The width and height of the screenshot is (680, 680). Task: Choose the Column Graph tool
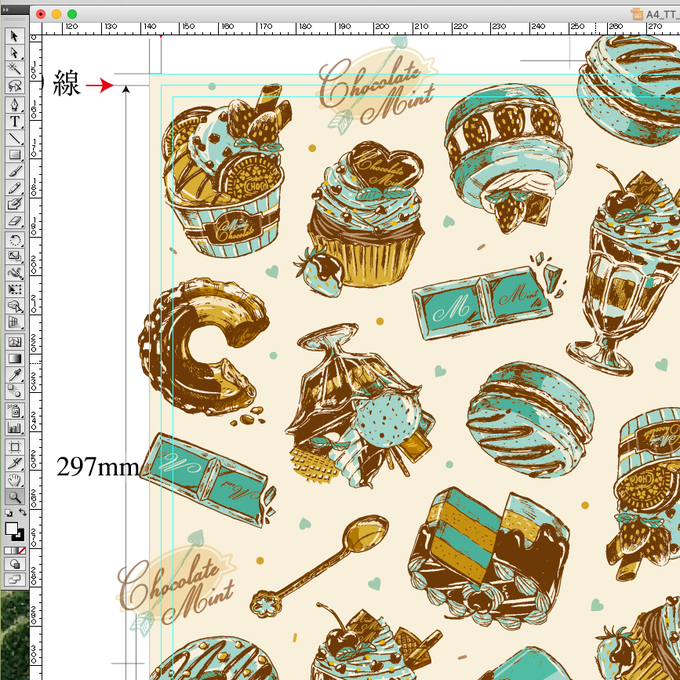coord(14,427)
